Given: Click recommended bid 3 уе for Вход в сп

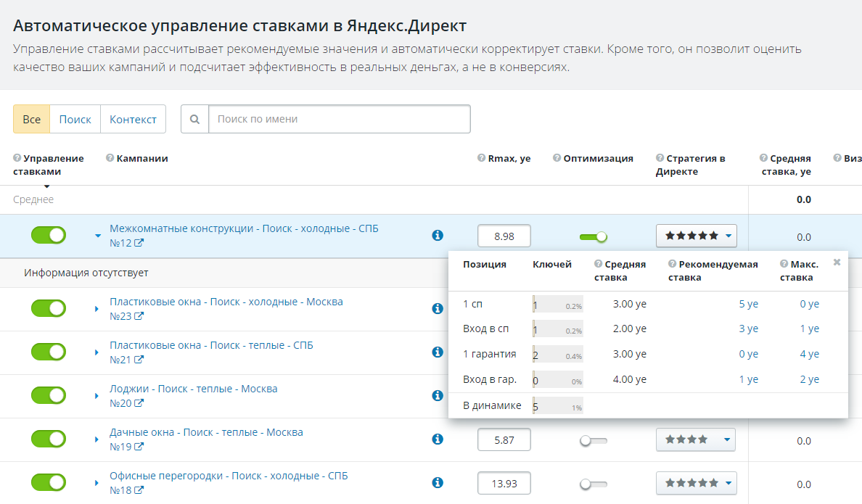Looking at the screenshot, I should tap(748, 329).
